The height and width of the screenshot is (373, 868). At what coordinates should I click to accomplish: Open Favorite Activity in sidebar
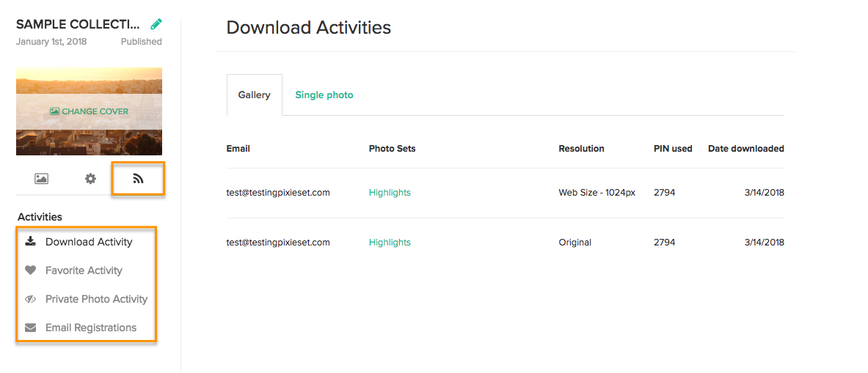click(84, 270)
